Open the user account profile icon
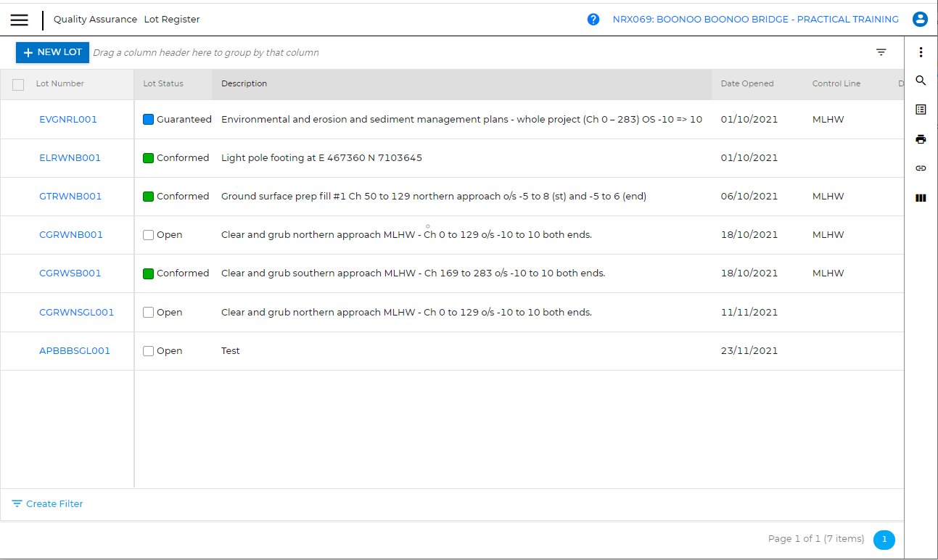Image resolution: width=938 pixels, height=560 pixels. tap(920, 20)
